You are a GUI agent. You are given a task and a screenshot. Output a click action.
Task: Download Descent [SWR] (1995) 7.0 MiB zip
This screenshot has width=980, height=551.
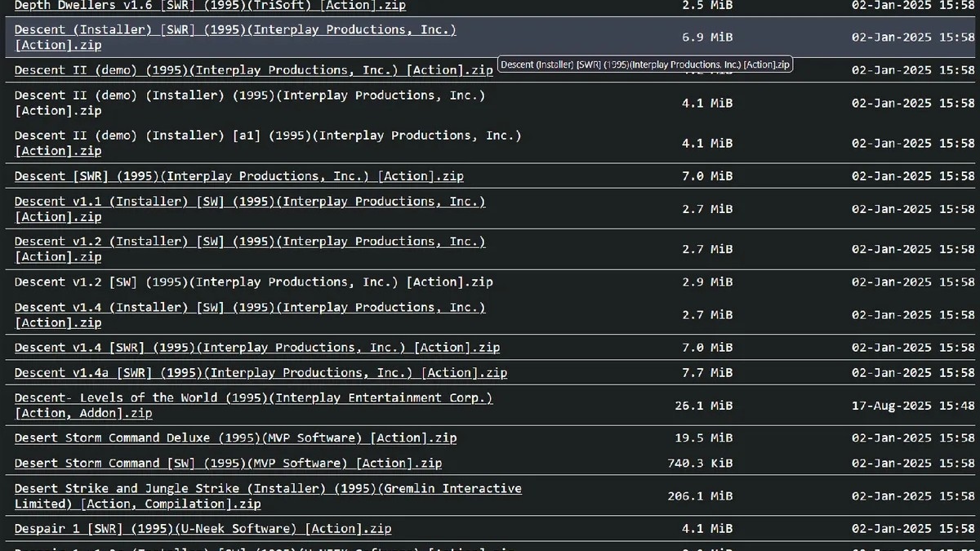238,176
